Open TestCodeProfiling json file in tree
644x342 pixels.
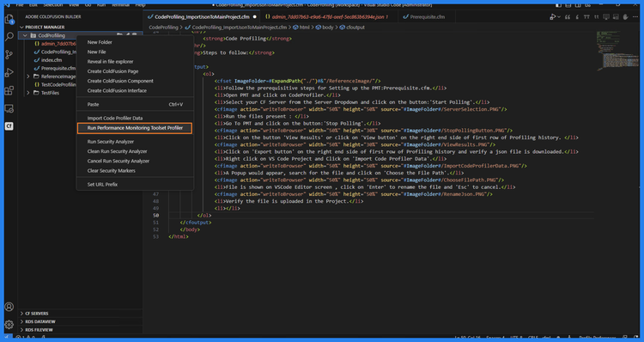[x=58, y=85]
